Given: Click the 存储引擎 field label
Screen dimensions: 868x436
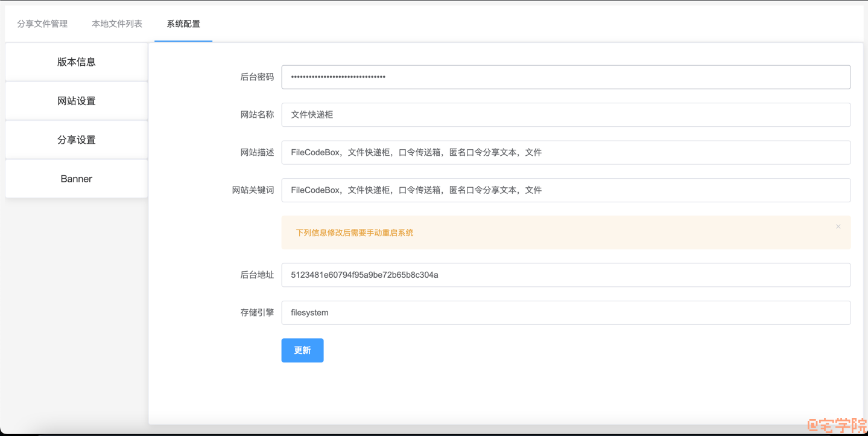Looking at the screenshot, I should pyautogui.click(x=257, y=313).
